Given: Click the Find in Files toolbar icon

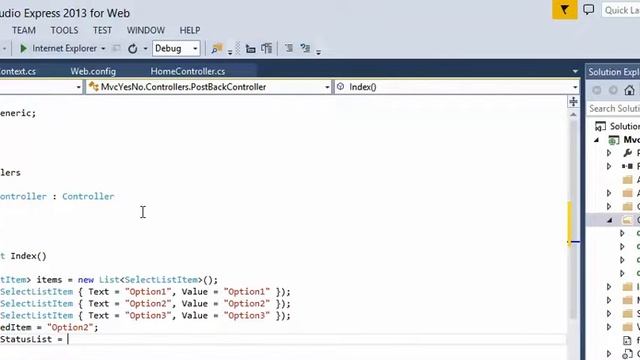Looking at the screenshot, I should [x=217, y=49].
